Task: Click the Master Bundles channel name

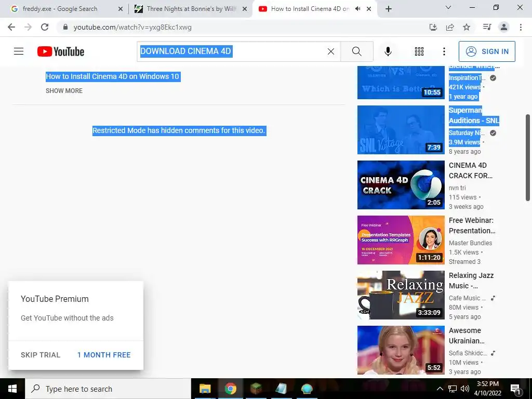Action: click(470, 243)
